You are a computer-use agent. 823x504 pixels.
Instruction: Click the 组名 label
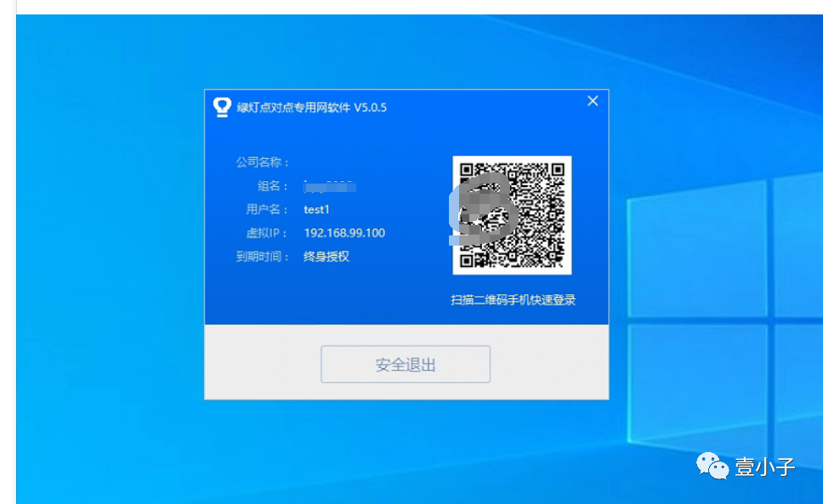coord(273,186)
